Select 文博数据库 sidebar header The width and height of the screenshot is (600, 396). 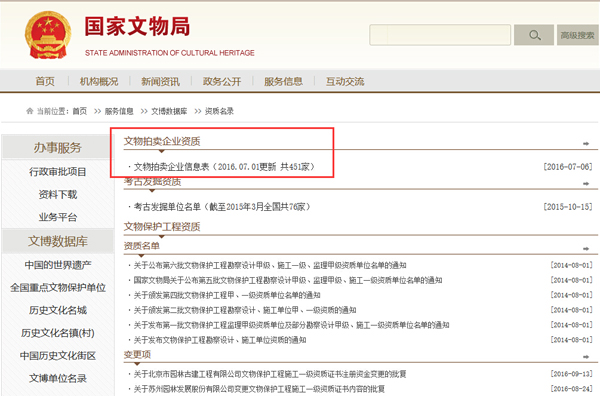click(57, 241)
